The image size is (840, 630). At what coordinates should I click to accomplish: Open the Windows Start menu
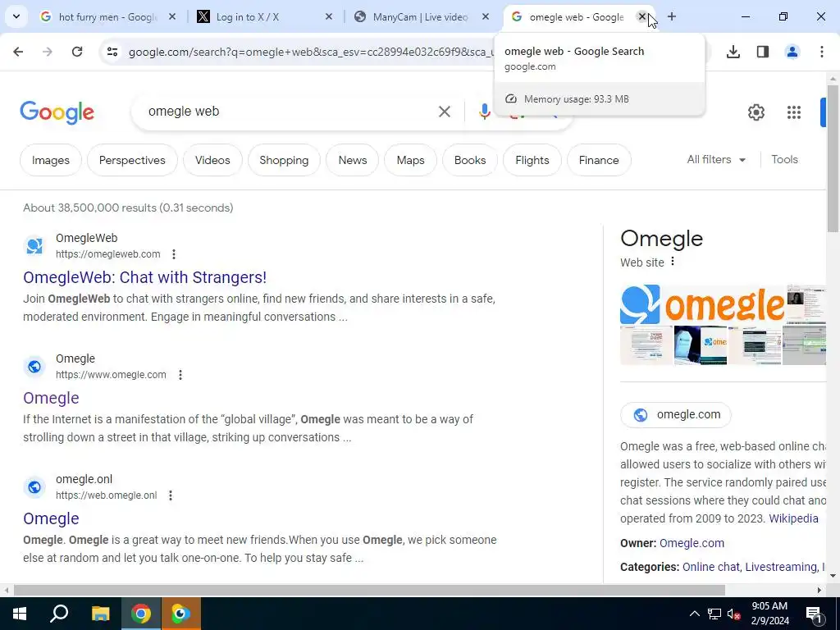(x=20, y=614)
